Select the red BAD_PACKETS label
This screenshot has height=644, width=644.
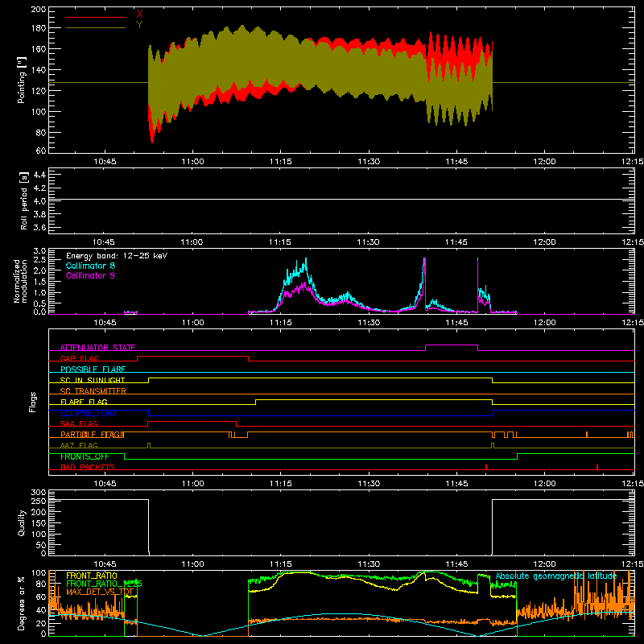coord(88,467)
